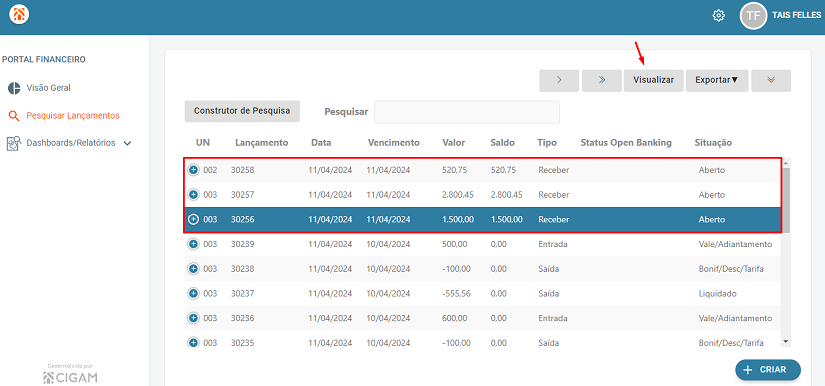
Task: Sort by Data column header
Action: (x=321, y=143)
